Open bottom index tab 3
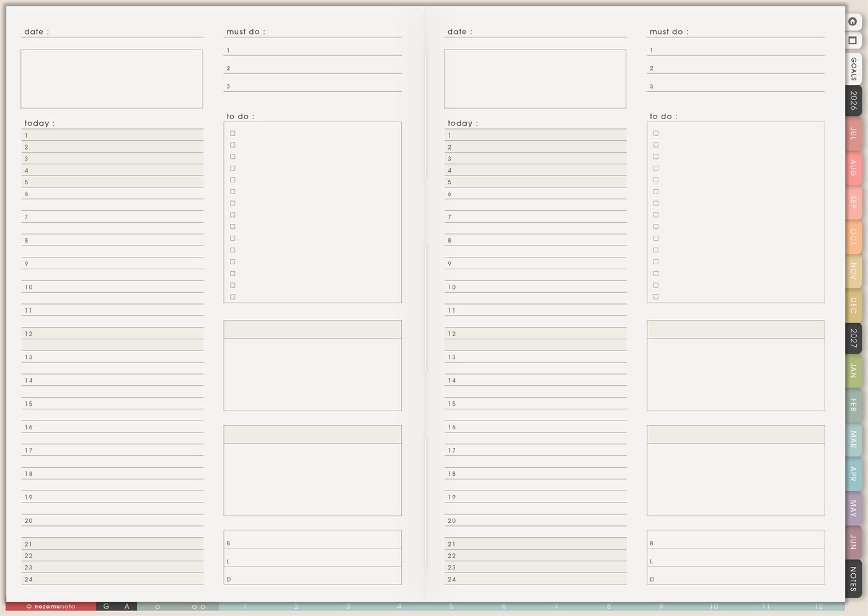The height and width of the screenshot is (616, 868). (x=348, y=607)
